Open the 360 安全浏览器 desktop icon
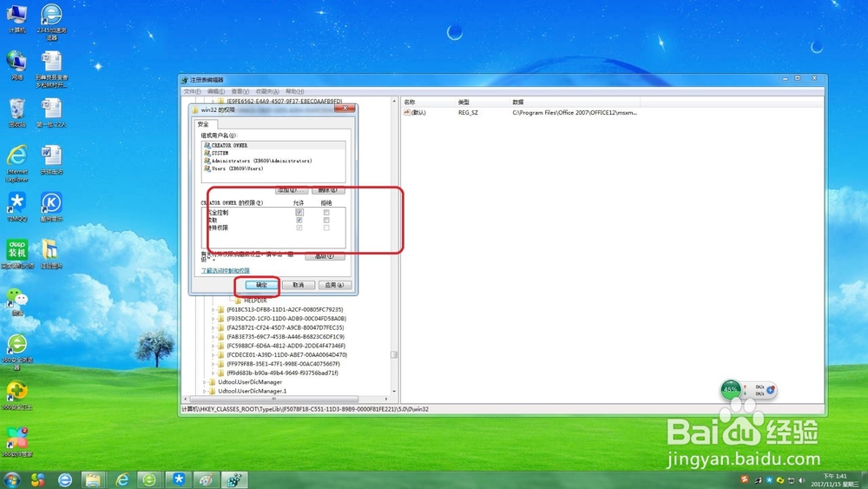The height and width of the screenshot is (489, 868). point(16,353)
